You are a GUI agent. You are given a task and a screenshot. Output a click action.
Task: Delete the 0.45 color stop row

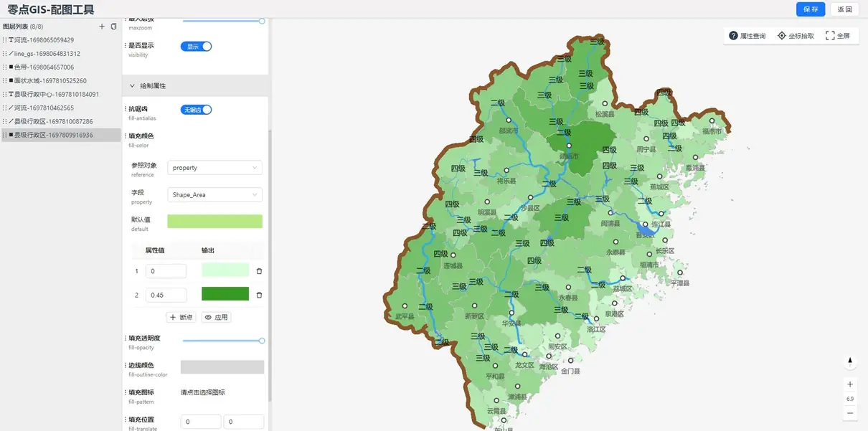tap(259, 295)
